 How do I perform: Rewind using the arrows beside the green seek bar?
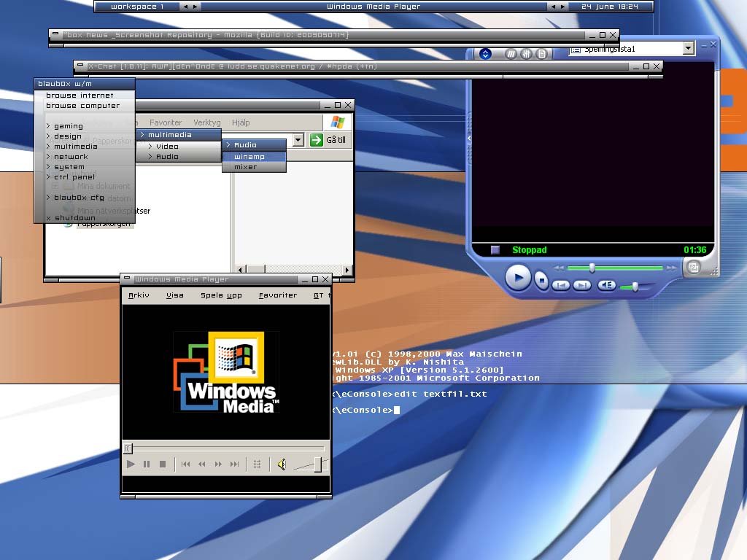coord(560,268)
